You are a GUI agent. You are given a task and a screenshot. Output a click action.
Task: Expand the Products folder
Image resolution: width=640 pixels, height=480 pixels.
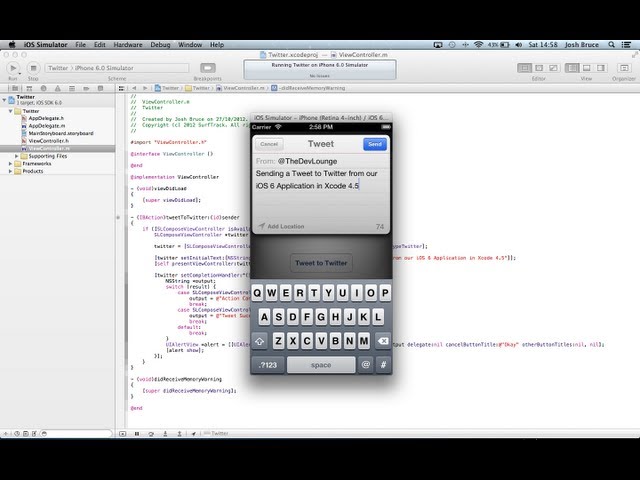11,171
